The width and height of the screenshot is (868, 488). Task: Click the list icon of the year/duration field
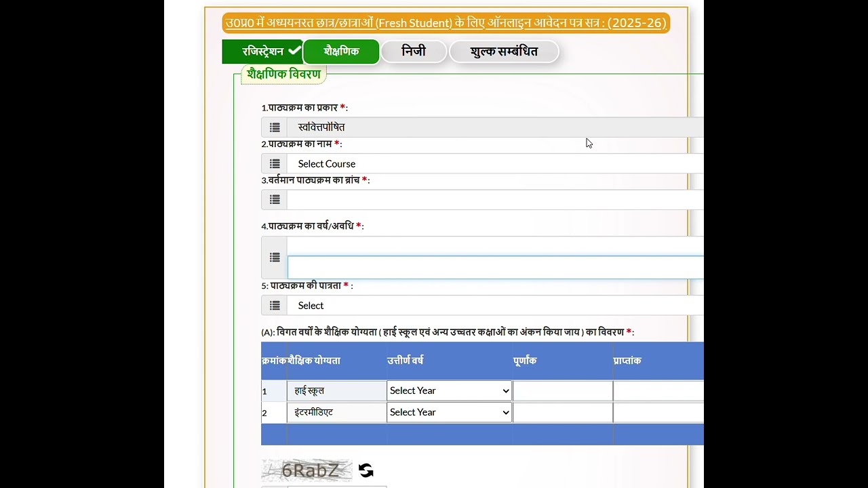coord(275,258)
